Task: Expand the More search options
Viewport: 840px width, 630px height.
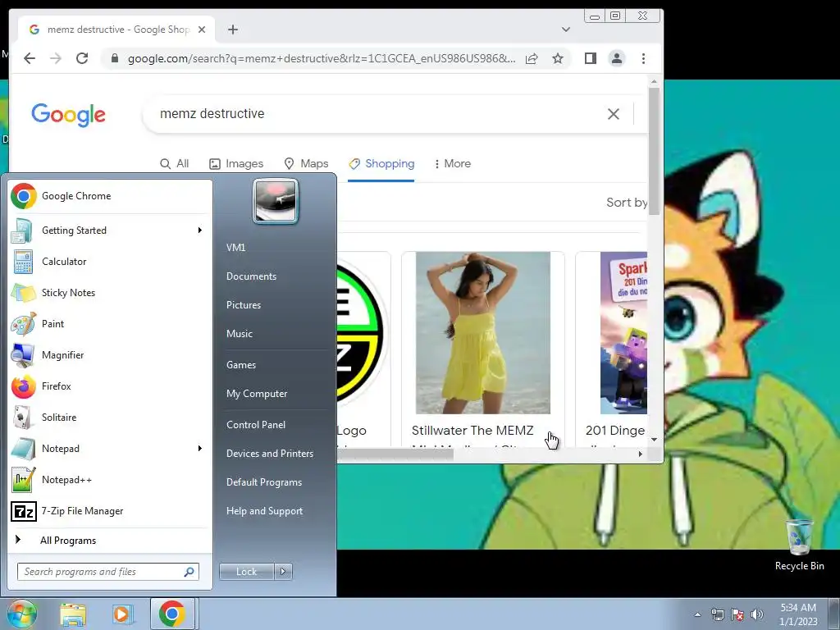Action: (452, 163)
